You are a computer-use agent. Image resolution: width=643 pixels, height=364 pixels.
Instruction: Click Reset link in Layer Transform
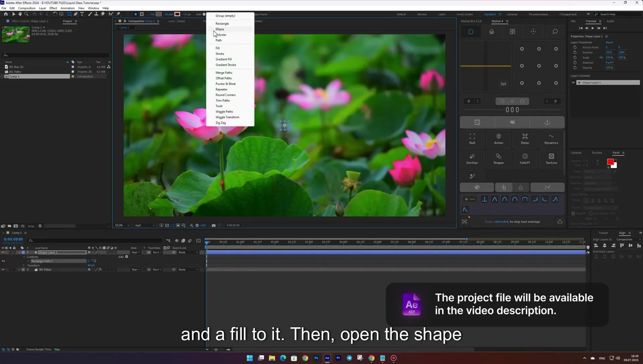tap(609, 42)
